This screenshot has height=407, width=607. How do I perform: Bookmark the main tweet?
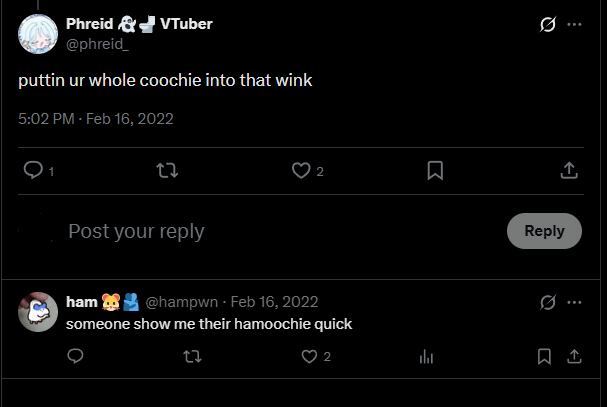435,171
